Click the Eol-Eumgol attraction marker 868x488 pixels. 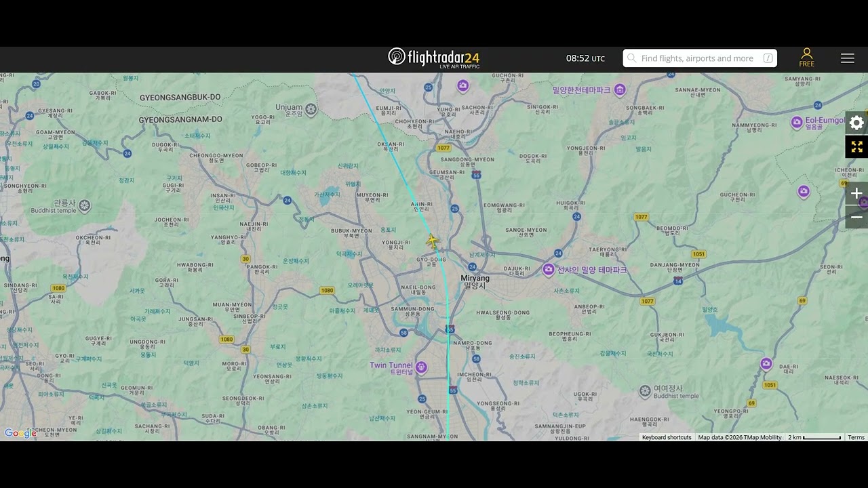pos(797,122)
